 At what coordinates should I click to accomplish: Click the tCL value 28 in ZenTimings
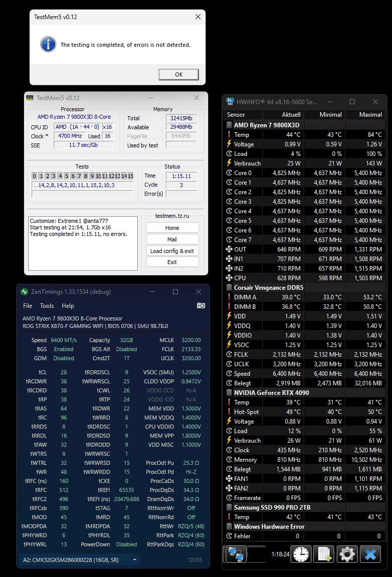[64, 372]
